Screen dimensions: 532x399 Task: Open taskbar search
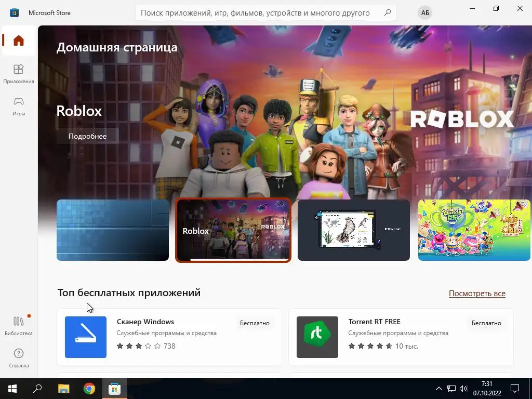click(37, 389)
